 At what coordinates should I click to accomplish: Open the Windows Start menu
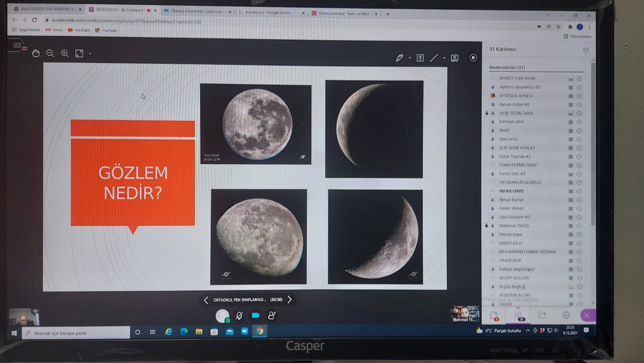coord(14,333)
